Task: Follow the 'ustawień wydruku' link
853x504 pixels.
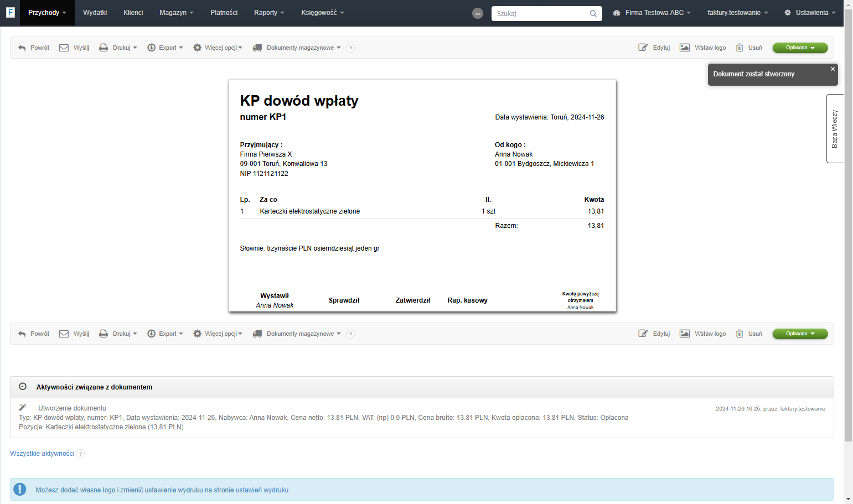Action: click(x=262, y=490)
